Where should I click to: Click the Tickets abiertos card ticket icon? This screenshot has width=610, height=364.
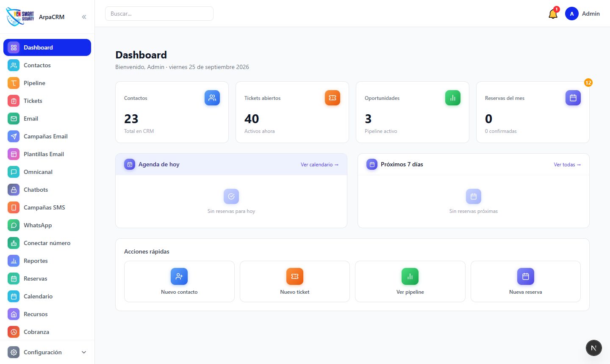coord(333,98)
